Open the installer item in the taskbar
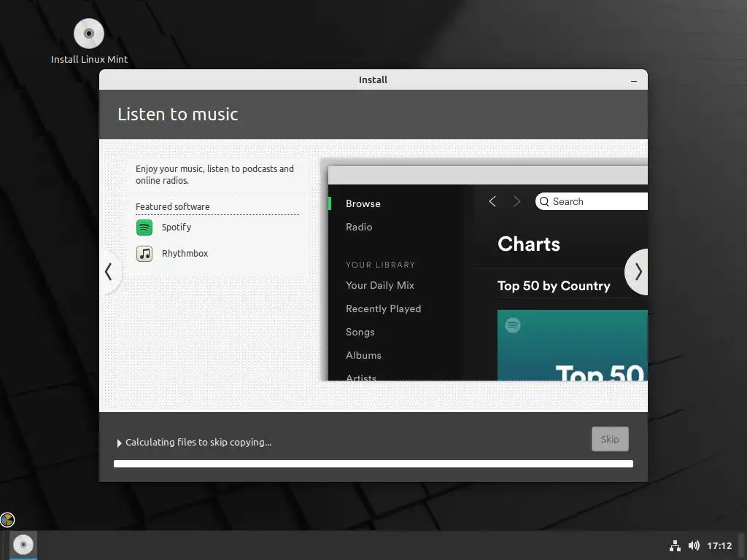 pos(23,545)
